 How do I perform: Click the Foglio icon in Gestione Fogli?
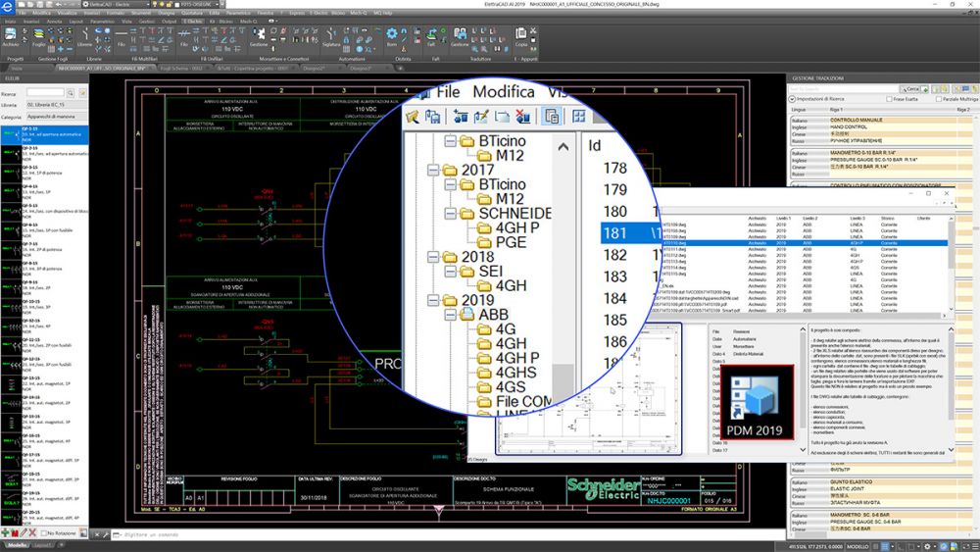click(x=39, y=37)
